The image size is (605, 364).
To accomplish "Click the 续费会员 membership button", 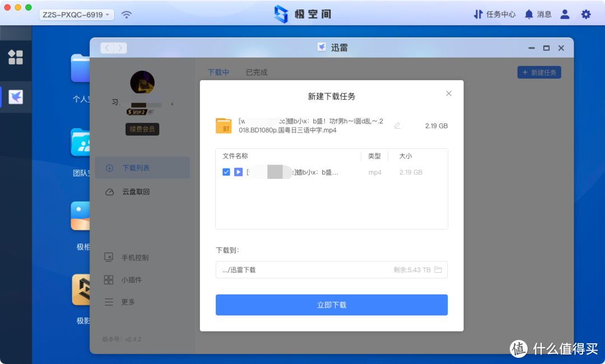I will pos(142,129).
